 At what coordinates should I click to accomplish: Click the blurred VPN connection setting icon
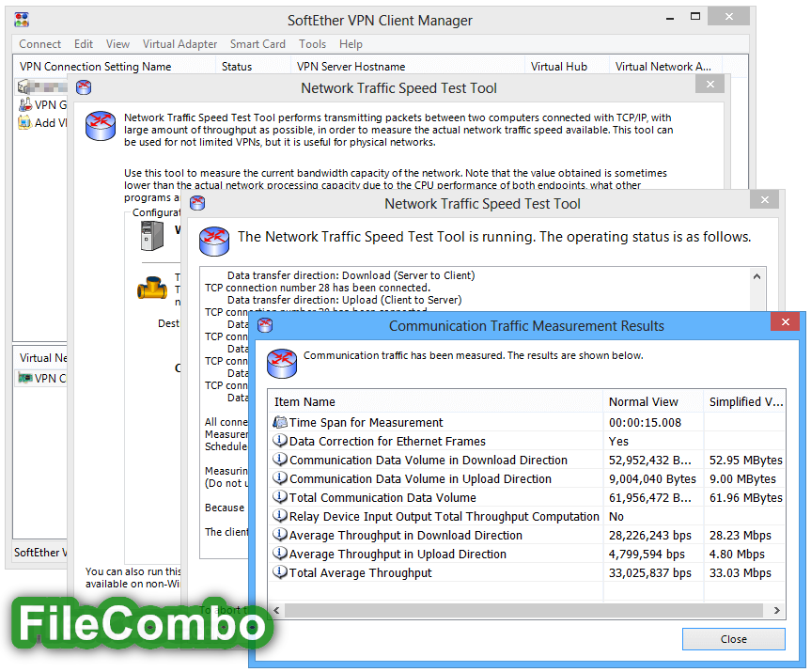[x=23, y=86]
